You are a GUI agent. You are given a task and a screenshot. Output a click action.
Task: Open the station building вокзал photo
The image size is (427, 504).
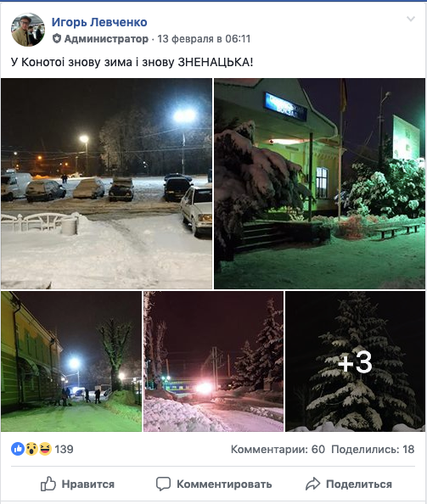[319, 183]
